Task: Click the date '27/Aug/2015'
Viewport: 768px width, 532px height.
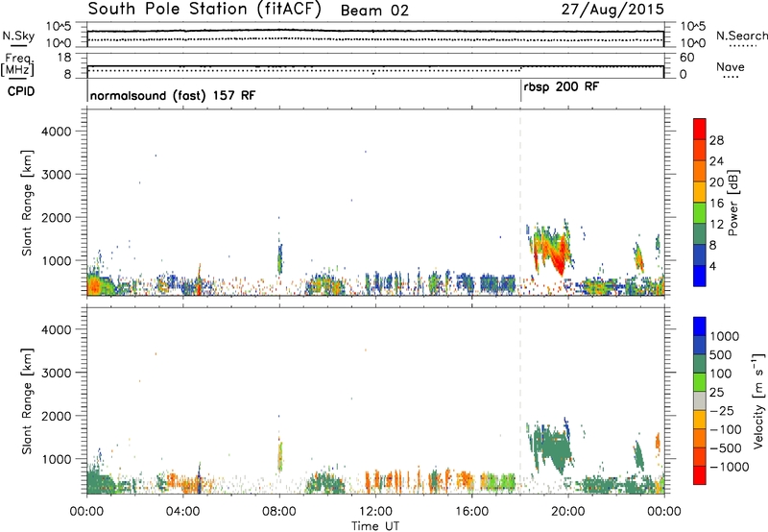Action: point(612,10)
